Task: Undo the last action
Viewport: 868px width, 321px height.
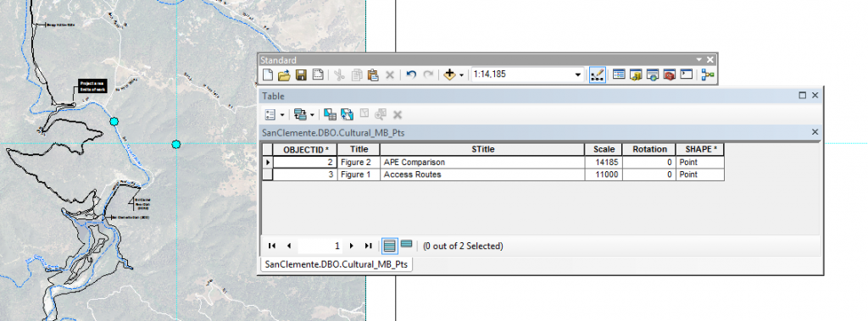Action: click(x=411, y=75)
